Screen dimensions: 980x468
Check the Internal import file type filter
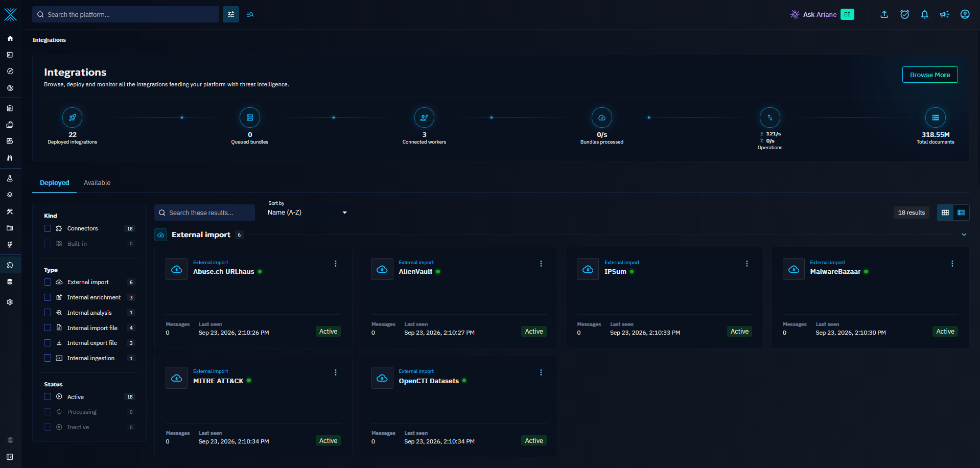click(48, 328)
